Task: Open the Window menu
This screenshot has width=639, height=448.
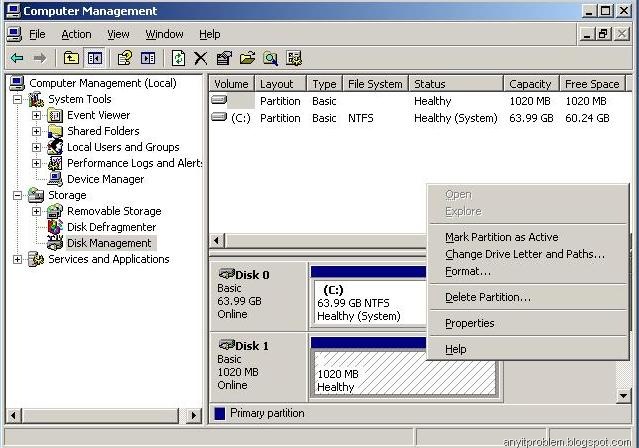Action: 164,35
